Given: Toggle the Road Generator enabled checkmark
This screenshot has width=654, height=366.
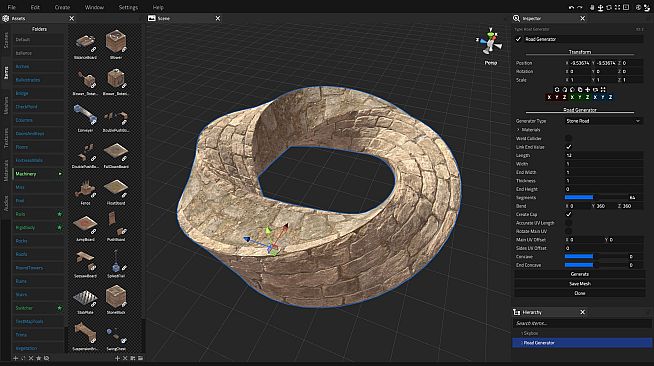Looking at the screenshot, I should tap(518, 39).
